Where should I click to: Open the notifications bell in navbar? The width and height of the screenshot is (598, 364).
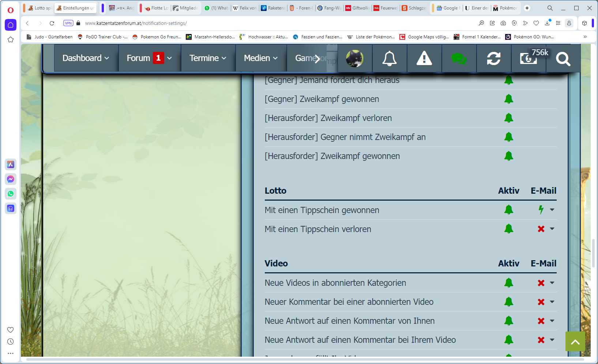coord(389,58)
